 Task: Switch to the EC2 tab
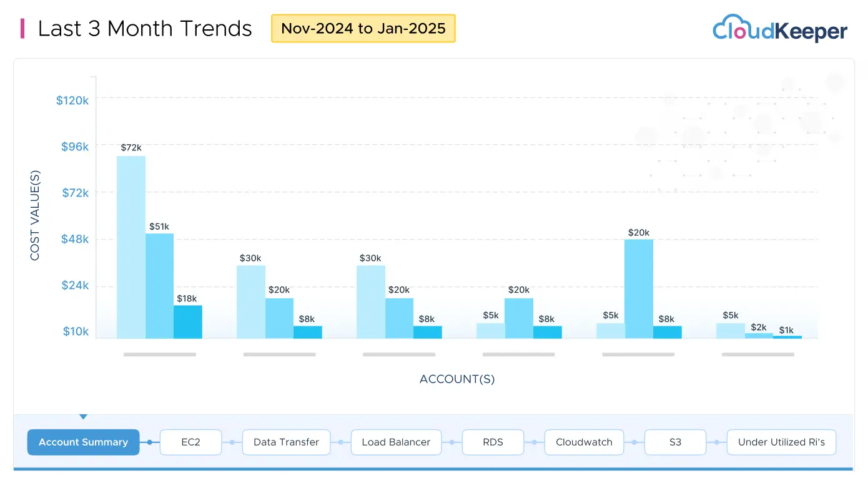click(x=190, y=442)
